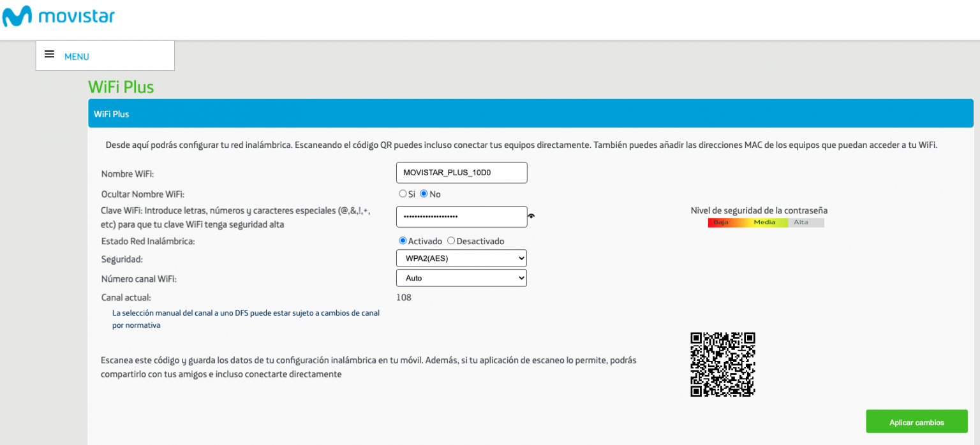Select Si to hide WiFi name

click(403, 194)
